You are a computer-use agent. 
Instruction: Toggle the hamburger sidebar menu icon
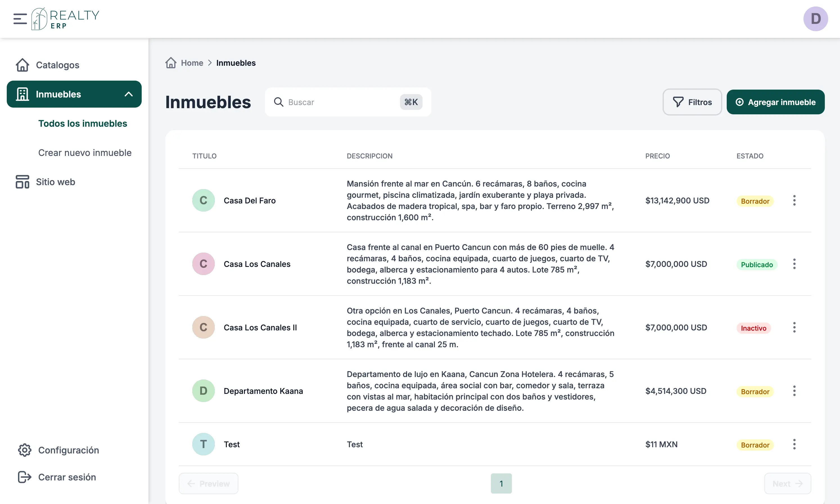tap(20, 19)
